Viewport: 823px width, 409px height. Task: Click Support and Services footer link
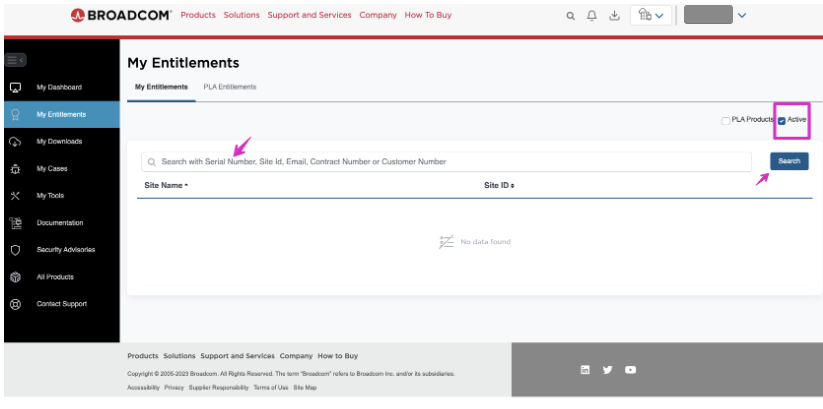pyautogui.click(x=237, y=356)
